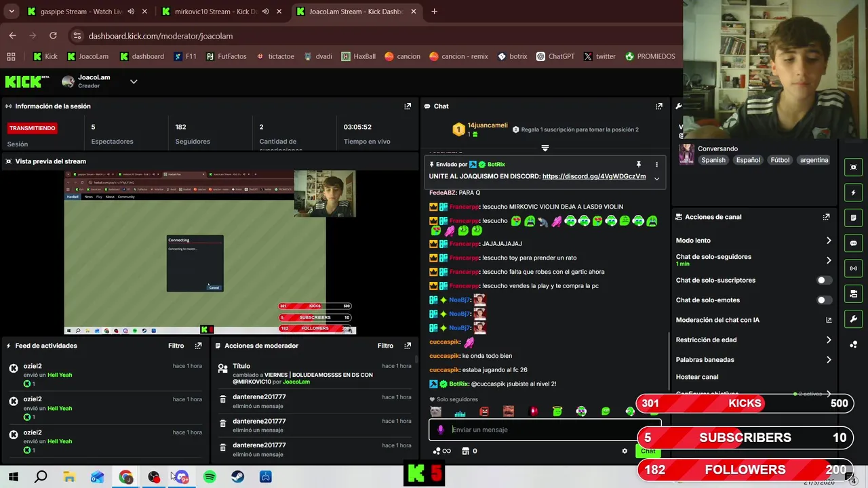Image resolution: width=868 pixels, height=488 pixels.
Task: Open the dashboard bookmark
Action: click(142, 56)
